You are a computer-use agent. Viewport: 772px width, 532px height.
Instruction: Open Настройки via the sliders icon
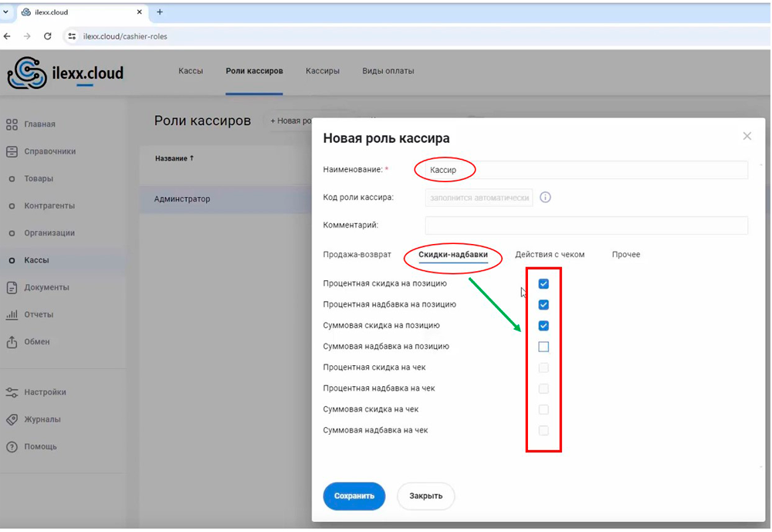tap(12, 392)
